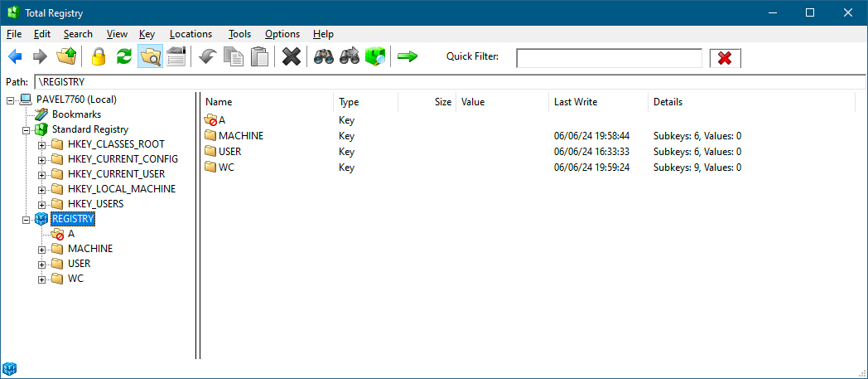Screen dimensions: 868x379
Task: Sort by the Last Write column header
Action: tap(599, 102)
